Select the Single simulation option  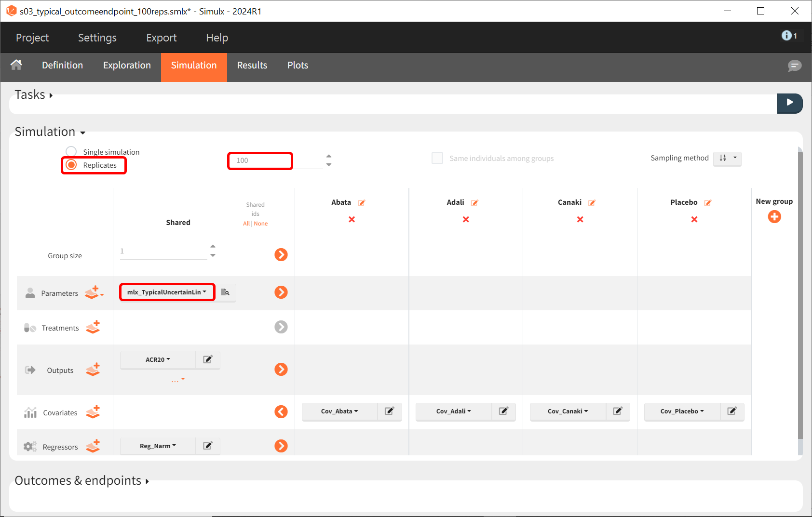(71, 152)
